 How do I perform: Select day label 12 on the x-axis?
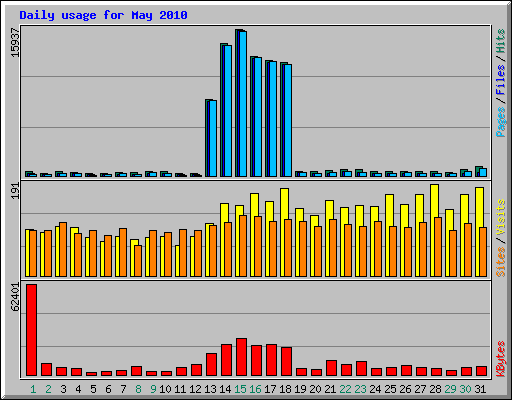click(195, 389)
